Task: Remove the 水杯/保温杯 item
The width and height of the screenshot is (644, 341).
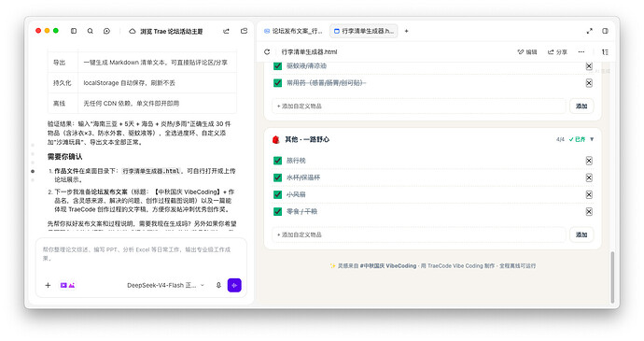Action: (x=589, y=178)
